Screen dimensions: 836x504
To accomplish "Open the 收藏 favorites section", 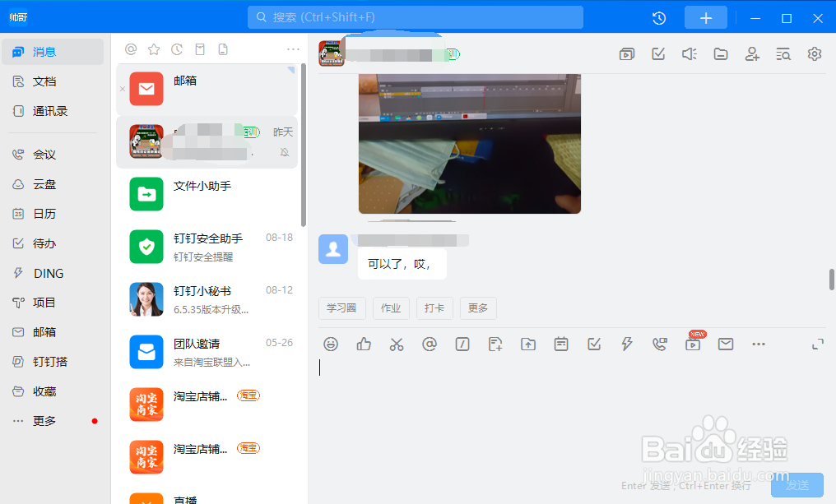I will coord(53,391).
